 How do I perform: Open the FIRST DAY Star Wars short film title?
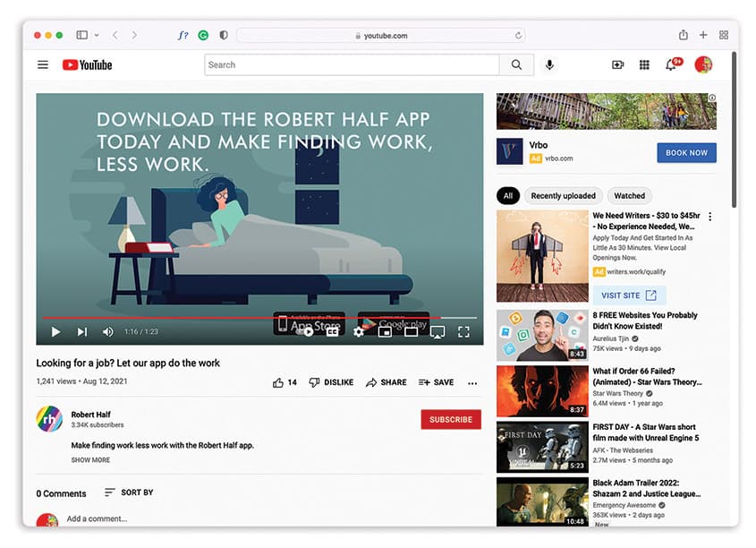pyautogui.click(x=646, y=432)
